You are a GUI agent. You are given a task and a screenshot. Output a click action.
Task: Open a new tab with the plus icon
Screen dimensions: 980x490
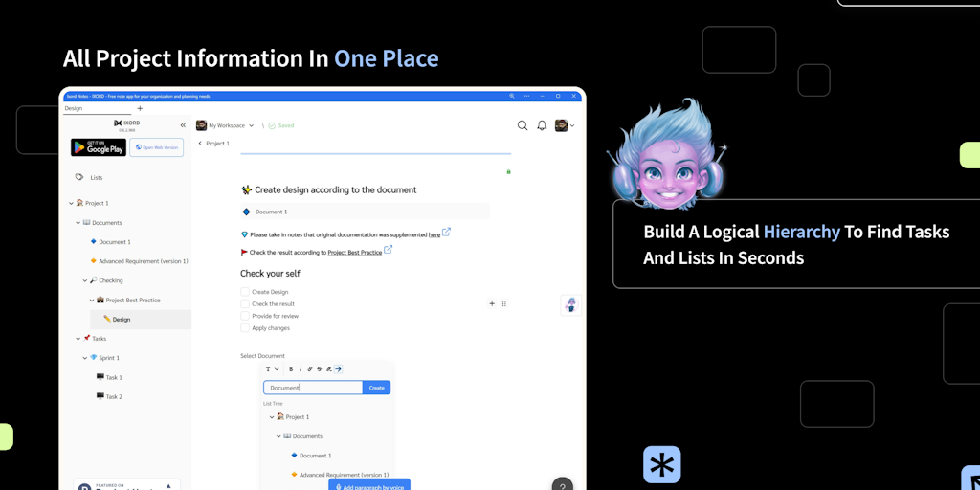point(140,108)
